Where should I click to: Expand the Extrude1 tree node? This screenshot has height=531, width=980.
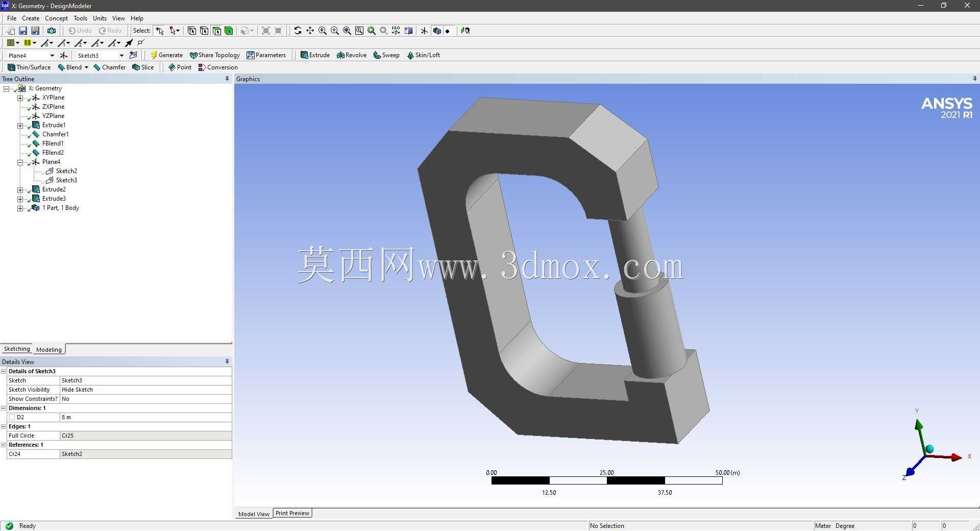coord(20,125)
